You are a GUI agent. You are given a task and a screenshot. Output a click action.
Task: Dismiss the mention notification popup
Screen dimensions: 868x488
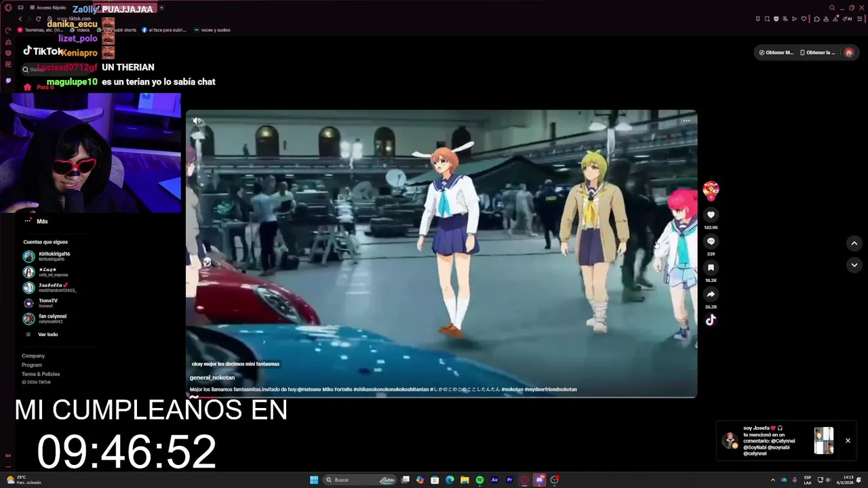point(848,441)
